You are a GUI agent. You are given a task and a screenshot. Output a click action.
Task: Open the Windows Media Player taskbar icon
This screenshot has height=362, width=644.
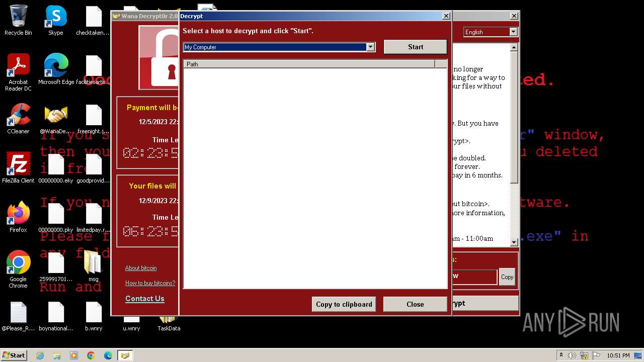click(74, 355)
